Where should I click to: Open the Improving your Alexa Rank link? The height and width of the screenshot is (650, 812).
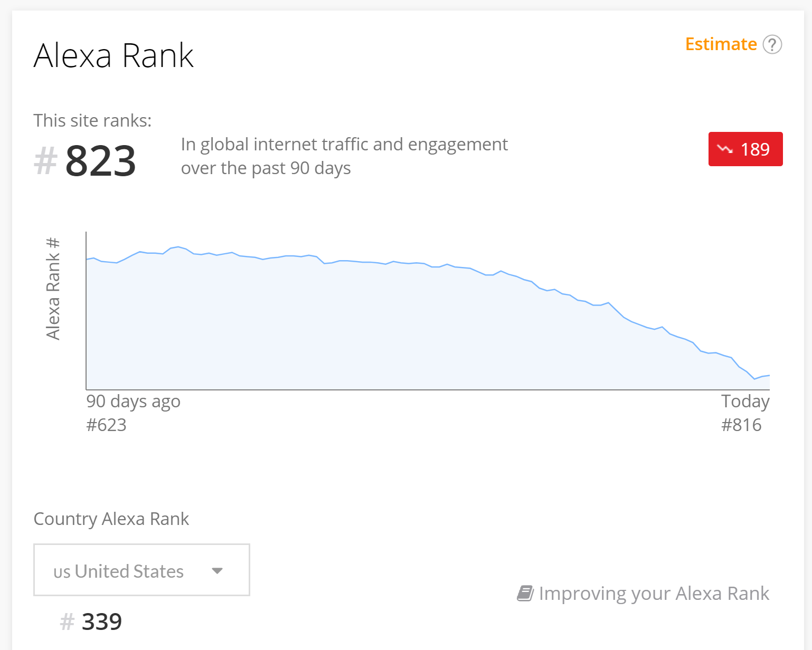click(654, 594)
